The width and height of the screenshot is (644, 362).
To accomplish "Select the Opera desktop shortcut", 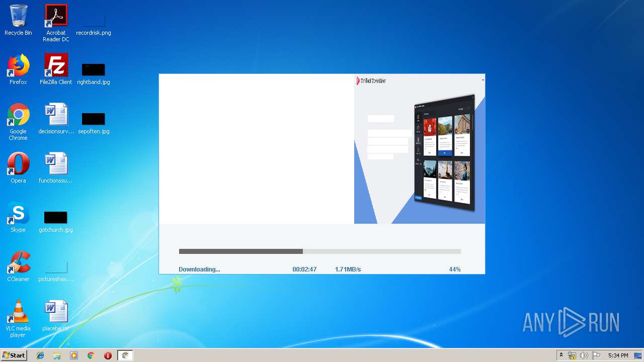I will point(18,168).
